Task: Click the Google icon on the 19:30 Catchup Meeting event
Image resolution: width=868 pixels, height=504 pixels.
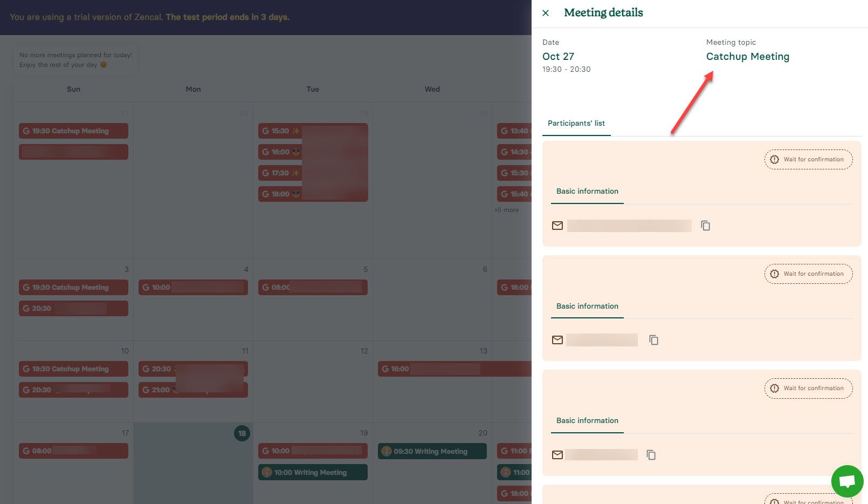Action: [x=26, y=131]
